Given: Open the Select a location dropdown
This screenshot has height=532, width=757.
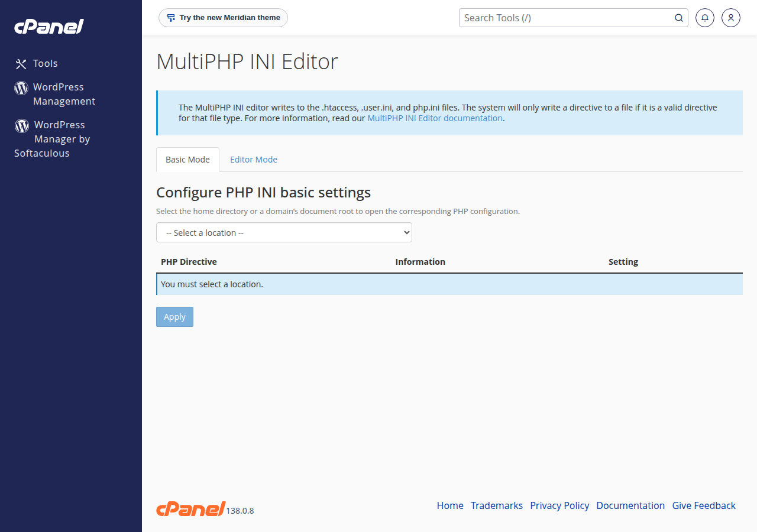Looking at the screenshot, I should point(284,232).
